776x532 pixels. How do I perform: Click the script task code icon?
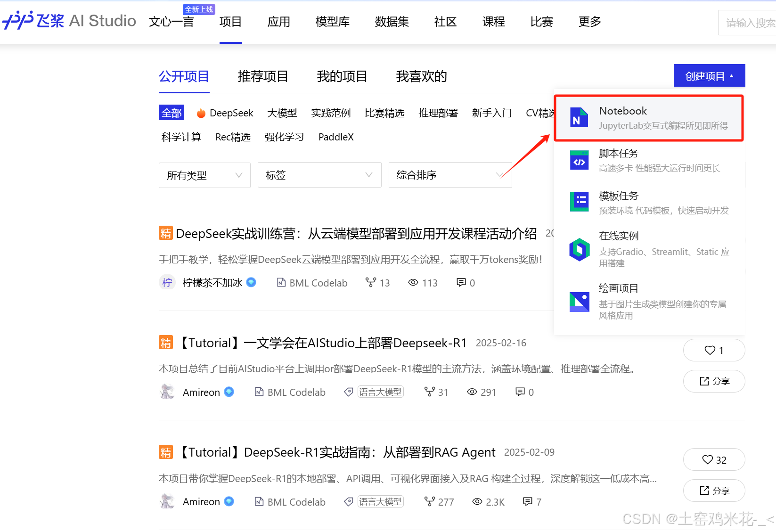tap(579, 160)
